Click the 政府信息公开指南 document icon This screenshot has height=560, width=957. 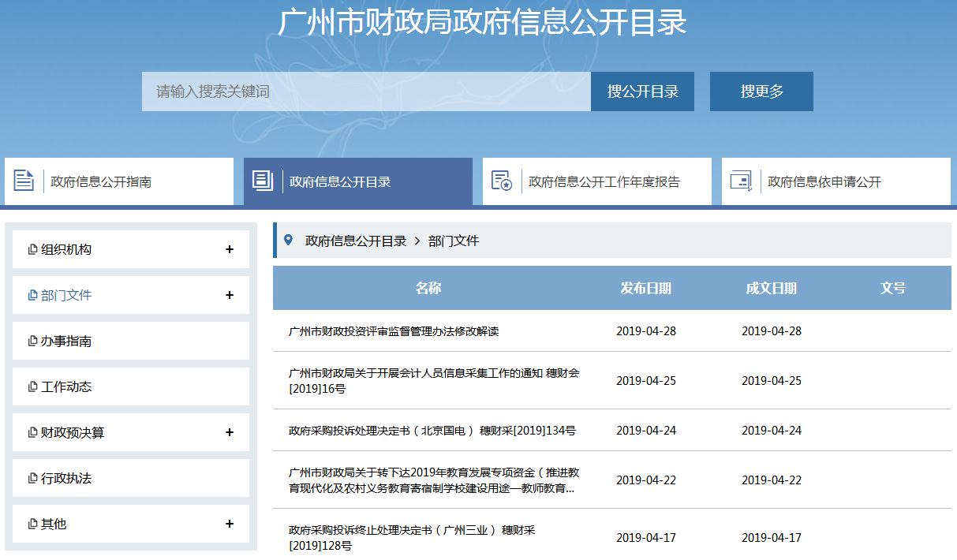(x=24, y=181)
